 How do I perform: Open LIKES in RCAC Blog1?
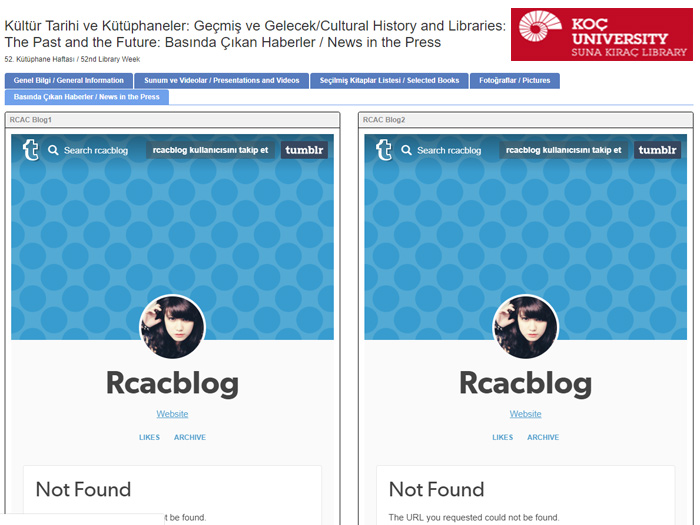click(149, 438)
